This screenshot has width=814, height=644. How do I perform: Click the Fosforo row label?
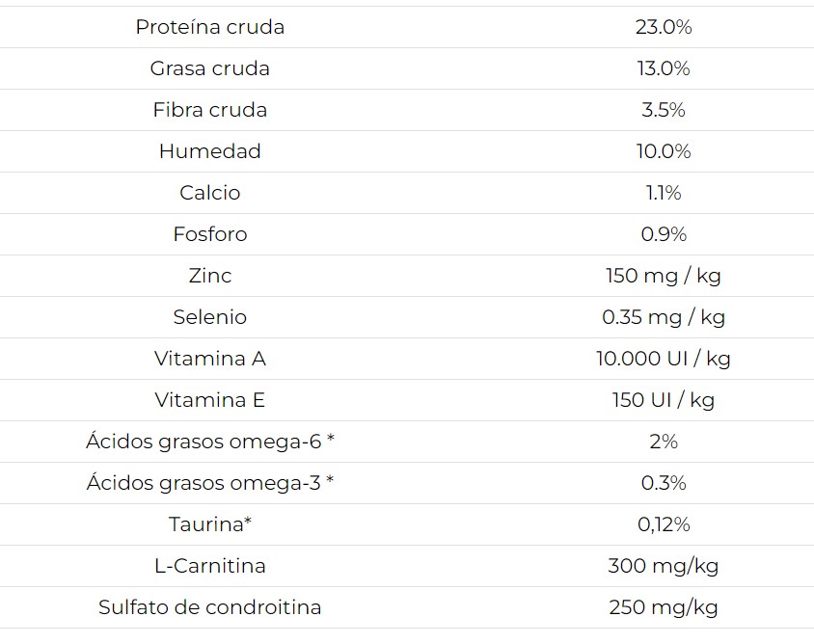click(210, 234)
